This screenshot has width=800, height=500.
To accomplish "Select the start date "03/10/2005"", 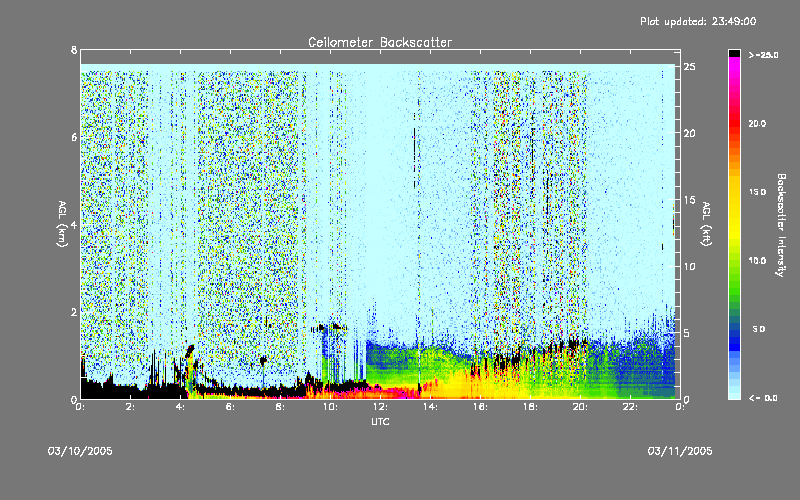I will [x=80, y=451].
